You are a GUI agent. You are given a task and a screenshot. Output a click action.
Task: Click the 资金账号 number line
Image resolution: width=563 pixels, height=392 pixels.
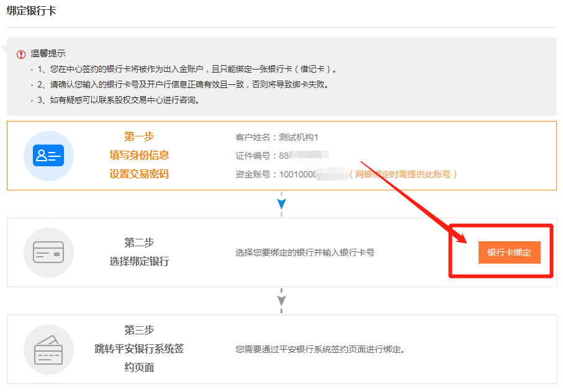292,174
